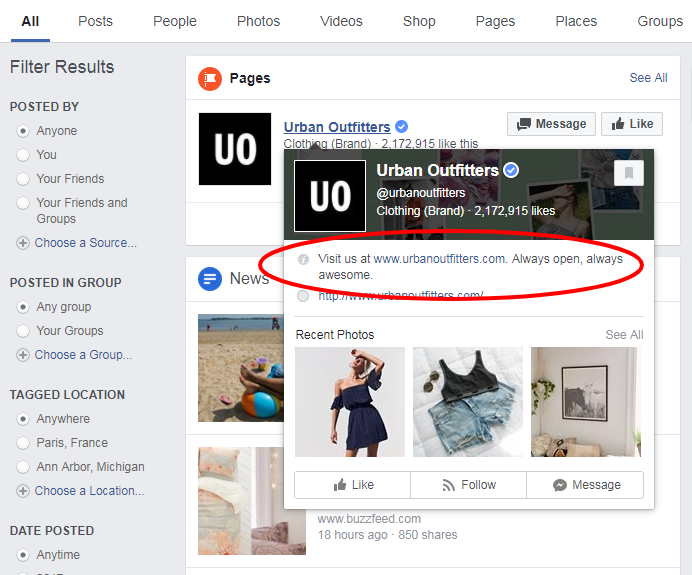Click the UO profile picture in search result
692x575 pixels.
click(235, 149)
